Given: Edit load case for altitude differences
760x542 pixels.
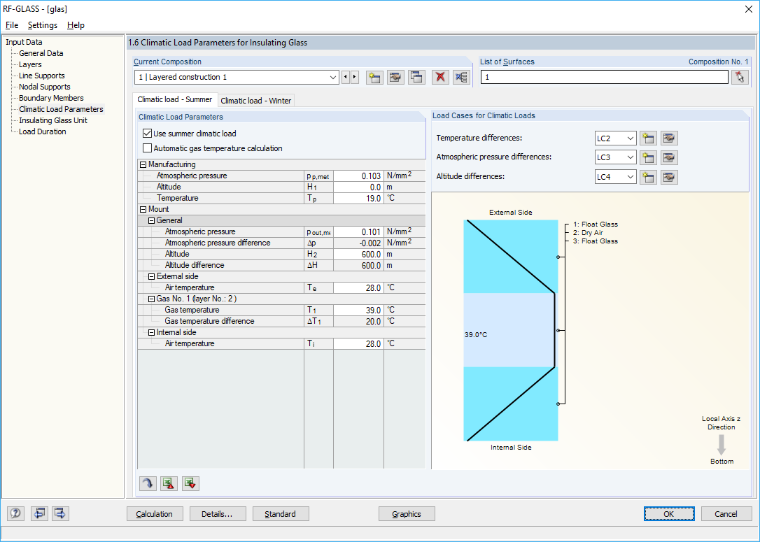Looking at the screenshot, I should pos(668,177).
